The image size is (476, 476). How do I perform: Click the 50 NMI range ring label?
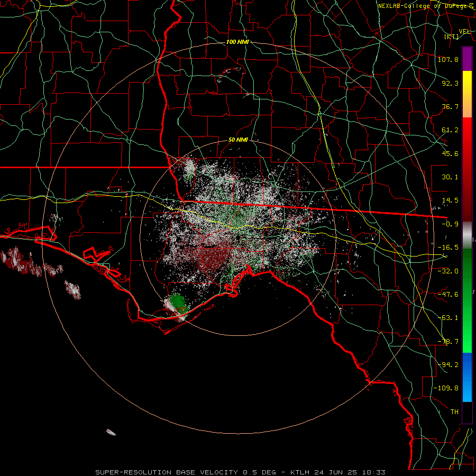click(x=238, y=140)
